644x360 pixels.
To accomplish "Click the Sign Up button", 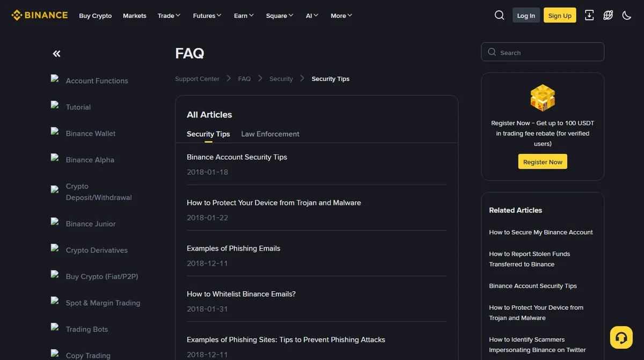I will point(560,15).
